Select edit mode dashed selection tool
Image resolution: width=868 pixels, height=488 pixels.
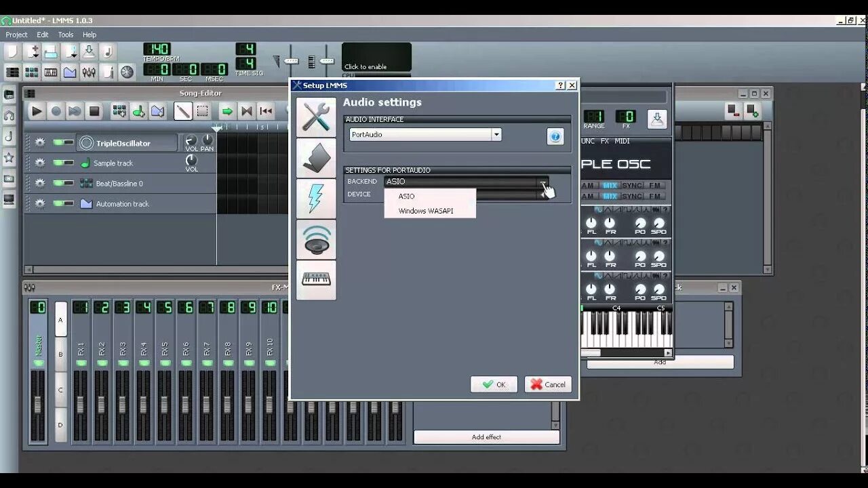click(202, 111)
